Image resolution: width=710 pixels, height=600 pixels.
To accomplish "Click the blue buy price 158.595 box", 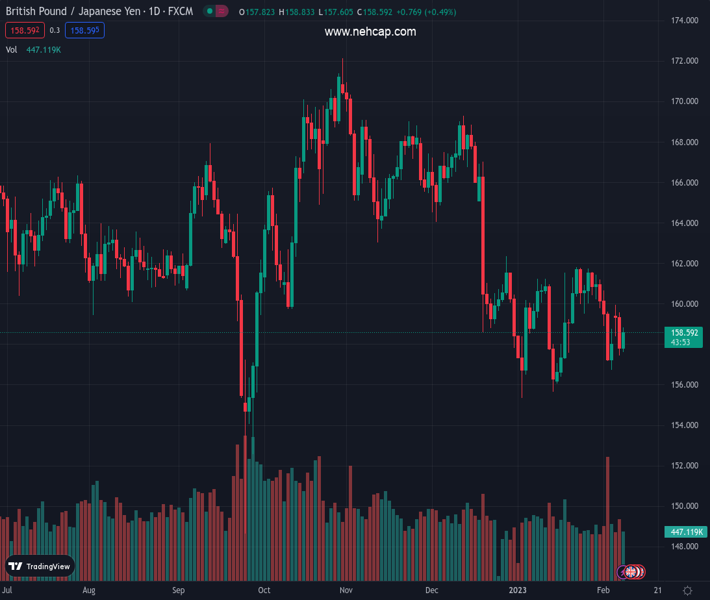I will 85,31.
